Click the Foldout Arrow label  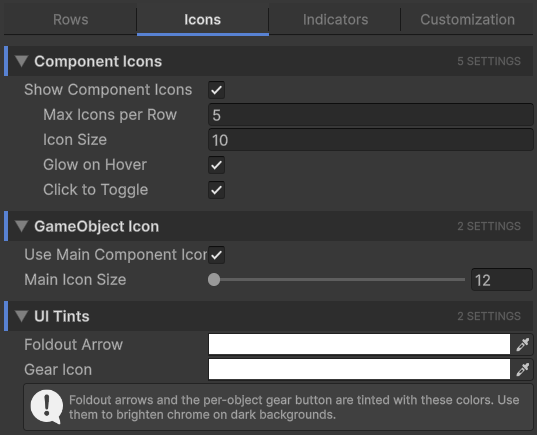click(x=74, y=345)
